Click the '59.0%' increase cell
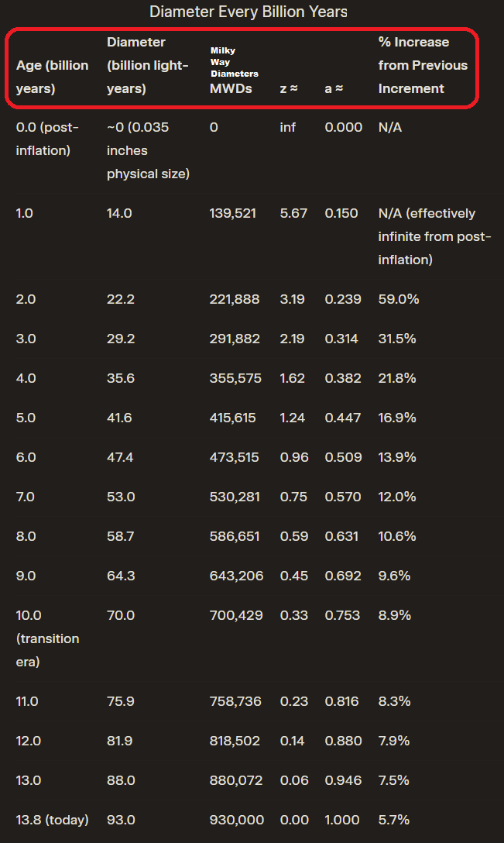The height and width of the screenshot is (843, 504). coord(399,299)
